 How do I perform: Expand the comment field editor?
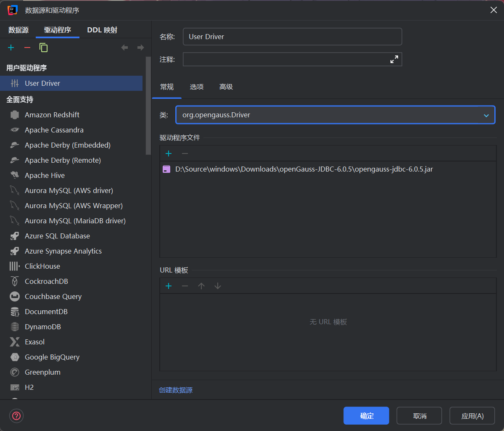(x=394, y=60)
